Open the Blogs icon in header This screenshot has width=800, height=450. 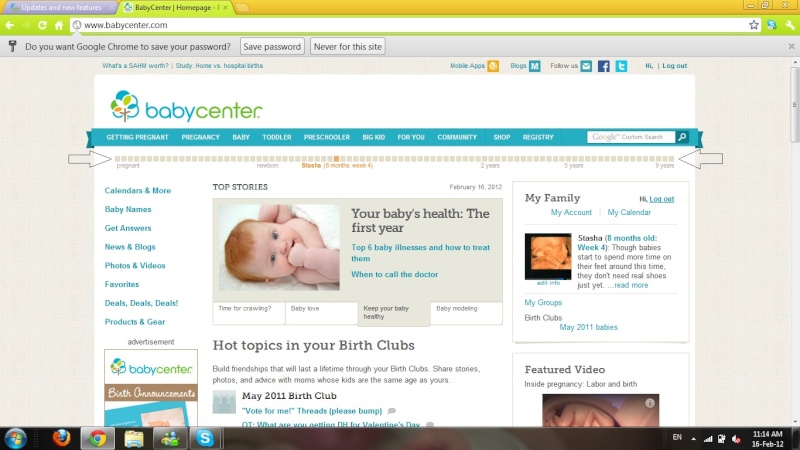[534, 66]
